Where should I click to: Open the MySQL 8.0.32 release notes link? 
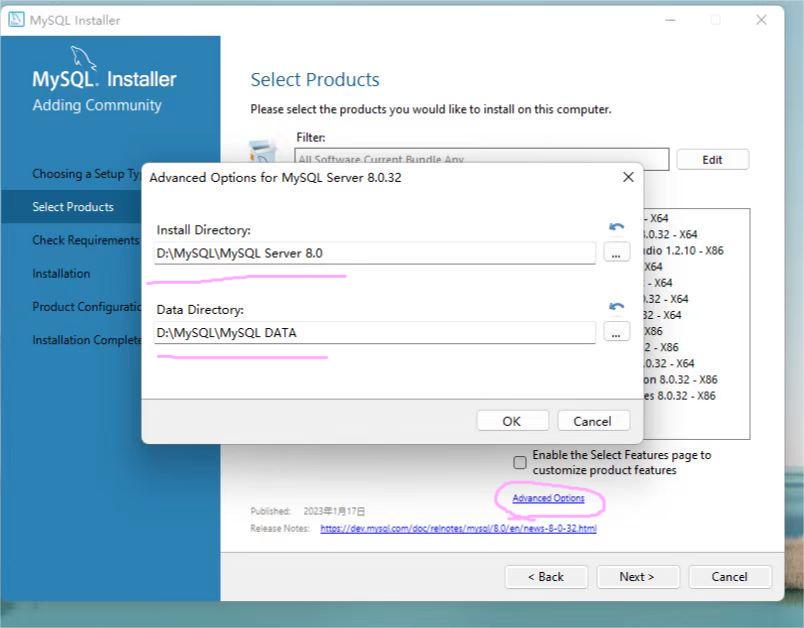pyautogui.click(x=458, y=529)
